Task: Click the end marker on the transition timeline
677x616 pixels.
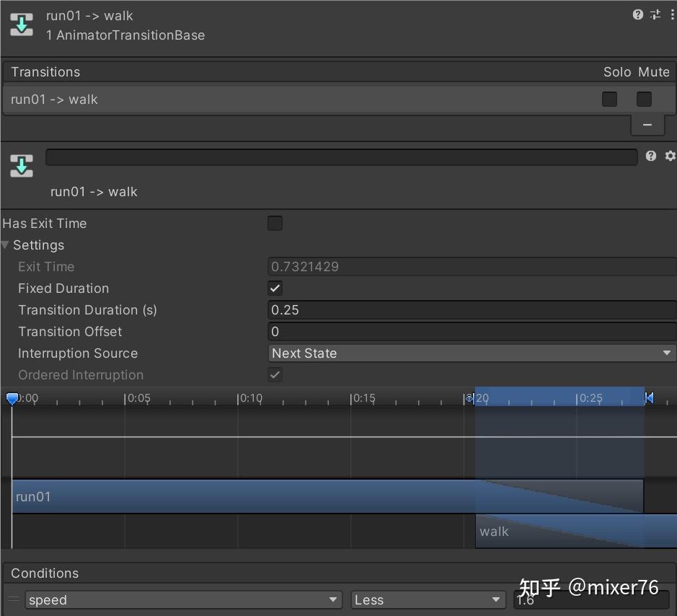Action: 650,397
